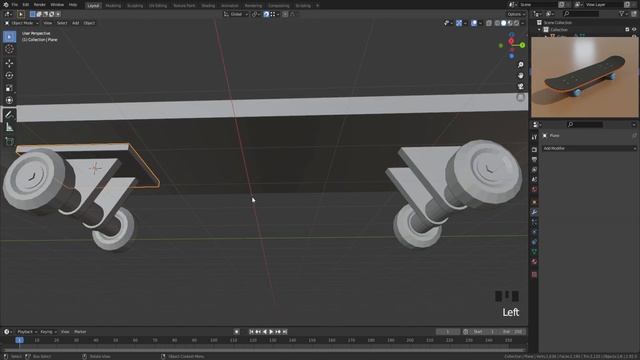Toggle X-ray view in viewport header

click(489, 23)
